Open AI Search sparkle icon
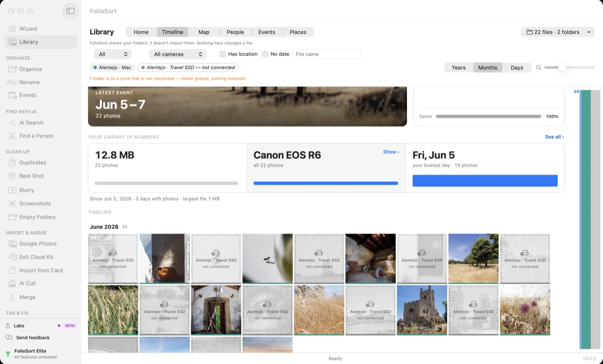This screenshot has width=603, height=364. point(12,122)
